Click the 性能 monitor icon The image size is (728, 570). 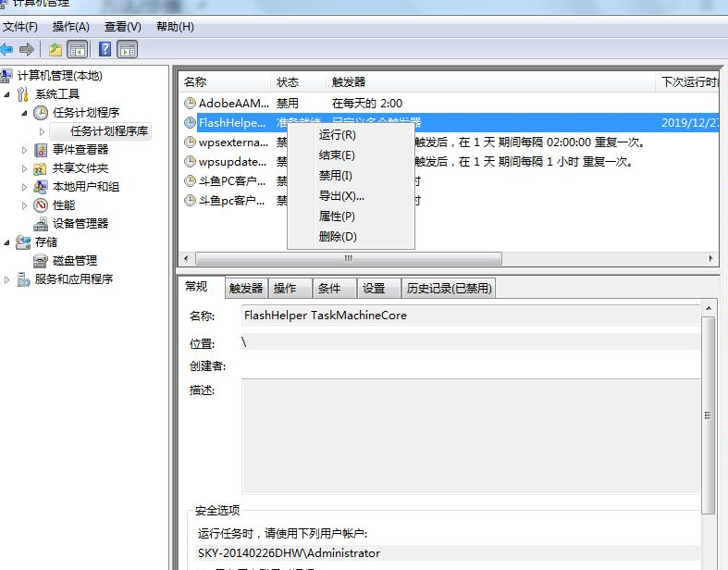(41, 205)
